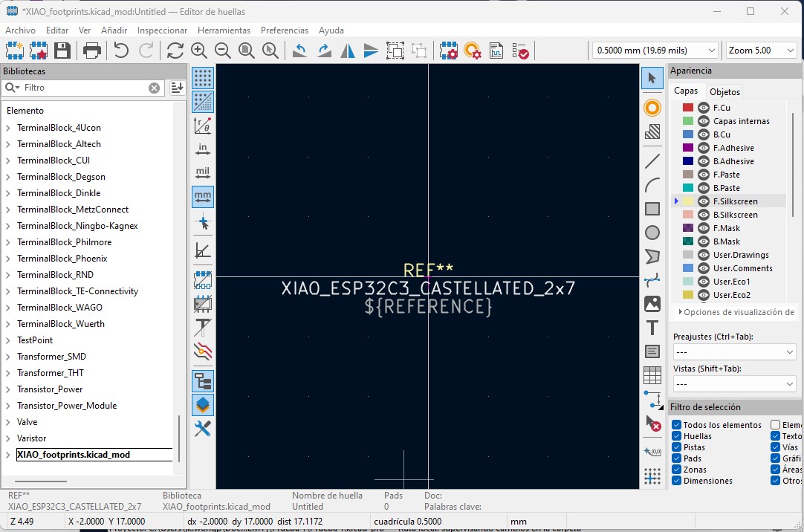804x532 pixels.
Task: Click the Zoom out magnifier
Action: (222, 51)
